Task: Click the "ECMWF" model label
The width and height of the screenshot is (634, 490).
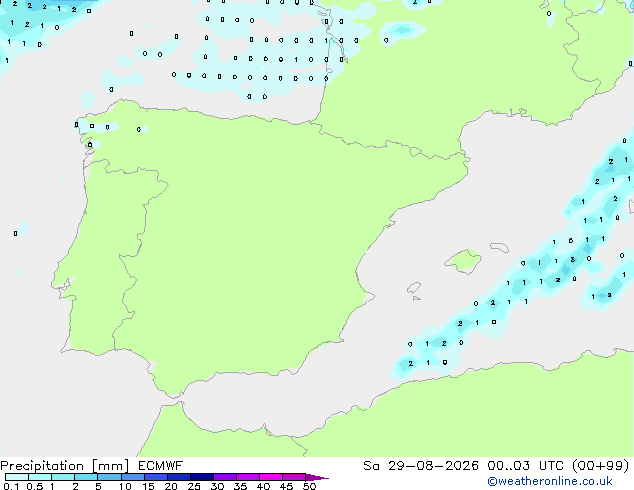Action: click(x=161, y=466)
